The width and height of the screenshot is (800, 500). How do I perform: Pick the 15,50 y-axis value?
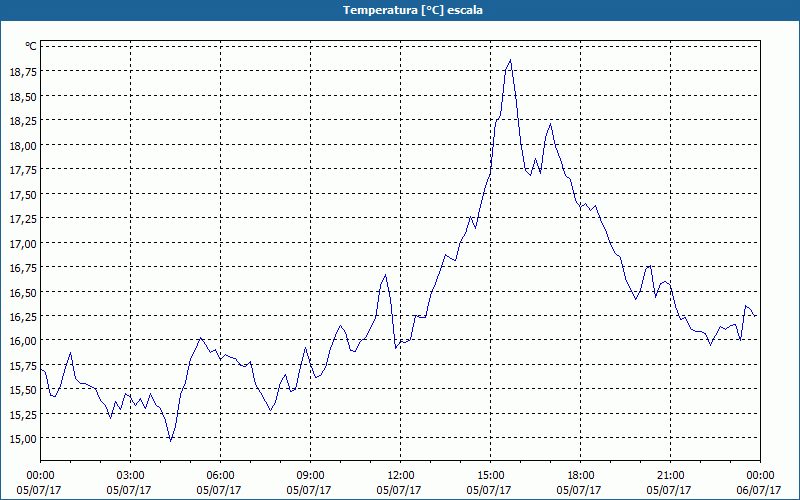[23, 389]
